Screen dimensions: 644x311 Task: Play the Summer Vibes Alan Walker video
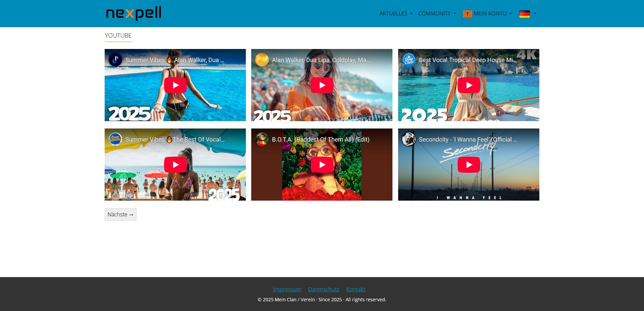click(x=175, y=85)
